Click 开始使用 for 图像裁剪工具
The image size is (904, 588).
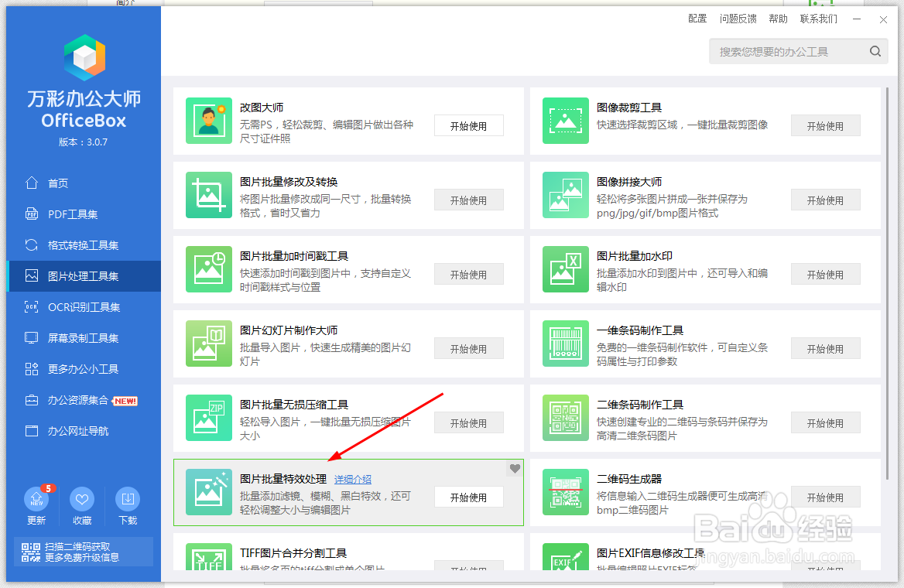click(x=826, y=125)
